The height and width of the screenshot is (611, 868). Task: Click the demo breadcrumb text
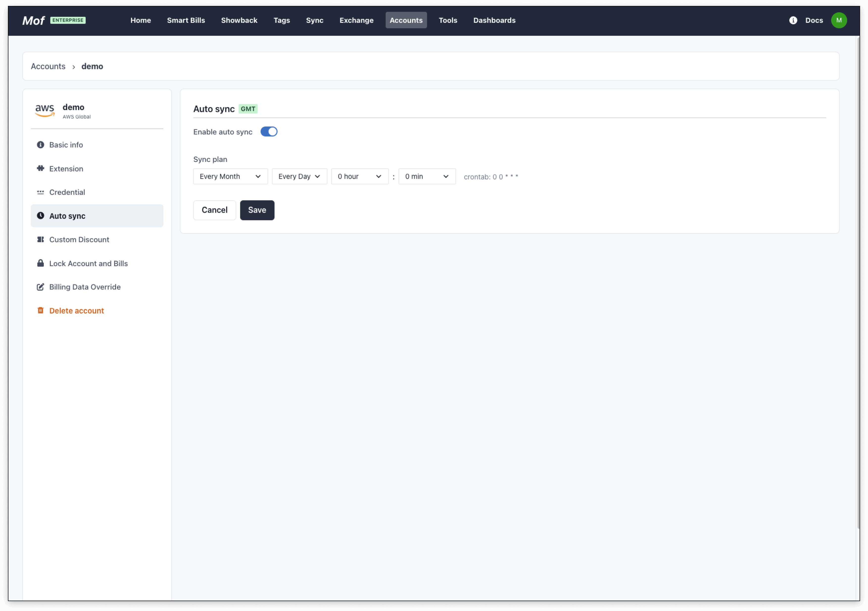92,67
